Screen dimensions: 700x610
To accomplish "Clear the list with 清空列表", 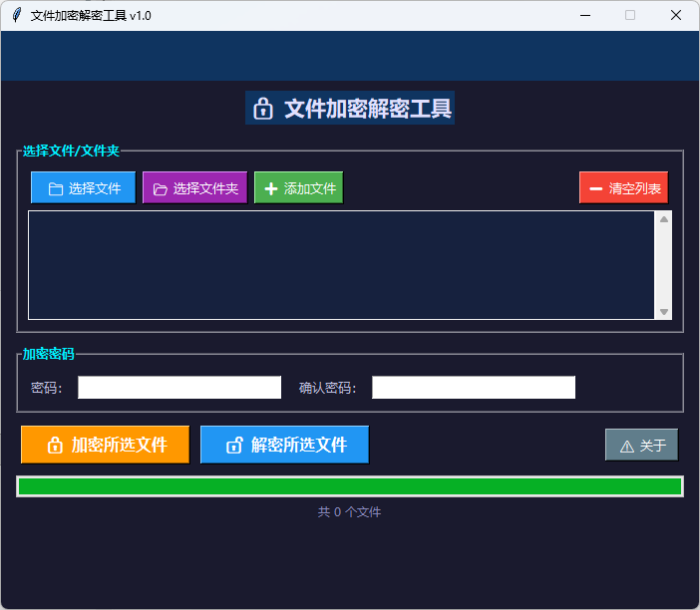I will (x=623, y=187).
